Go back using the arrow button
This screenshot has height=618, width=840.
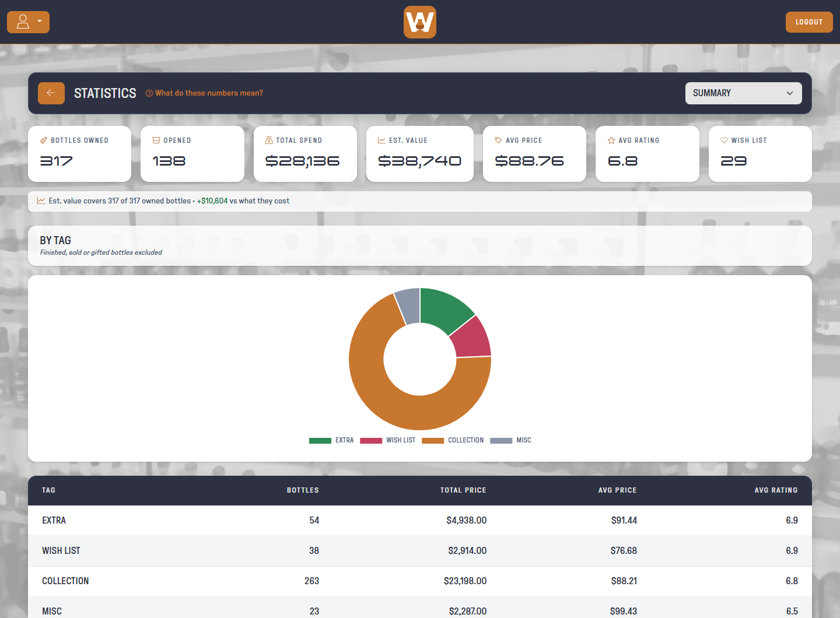pyautogui.click(x=51, y=93)
